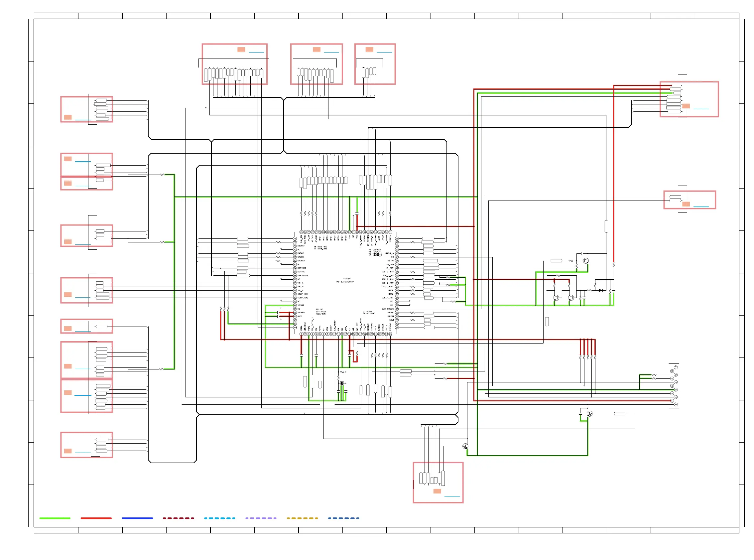Viewport: 754px width, 560px height.
Task: Click the solid red legend line
Action: pos(96,518)
